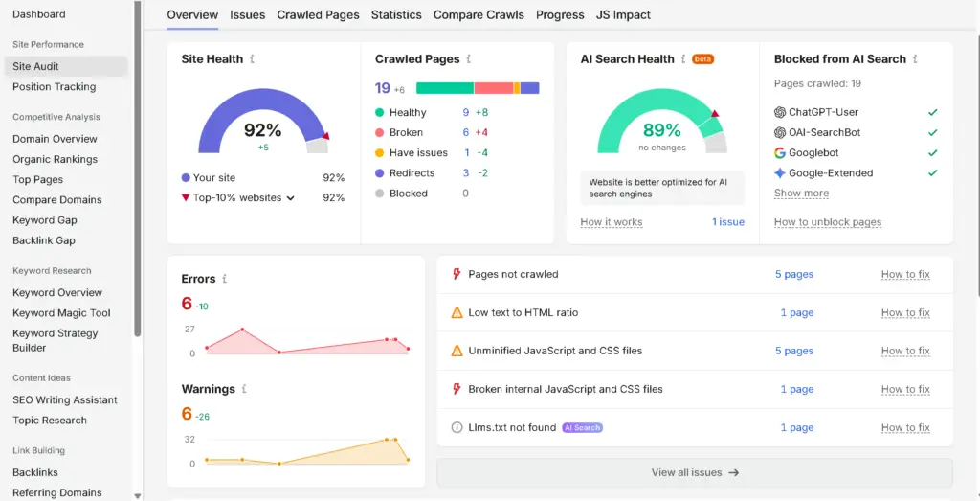Click the Warnings info icon
Screen dimensions: 980x501
point(244,388)
